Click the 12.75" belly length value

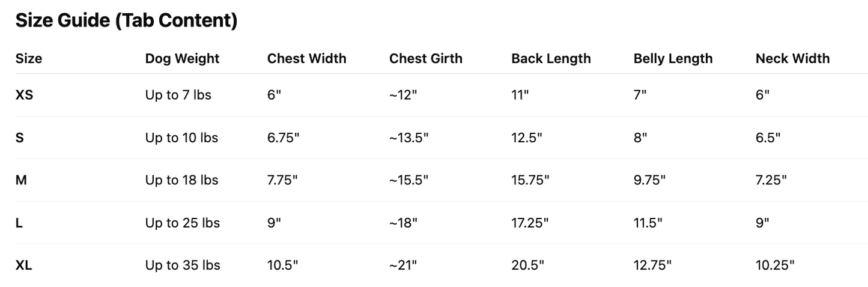click(x=652, y=265)
